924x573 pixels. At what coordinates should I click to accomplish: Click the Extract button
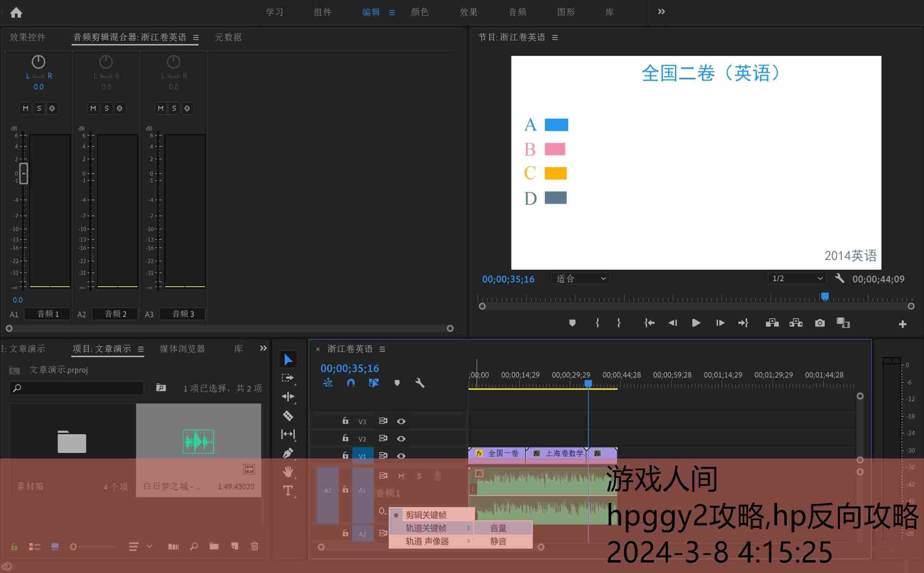(x=796, y=323)
